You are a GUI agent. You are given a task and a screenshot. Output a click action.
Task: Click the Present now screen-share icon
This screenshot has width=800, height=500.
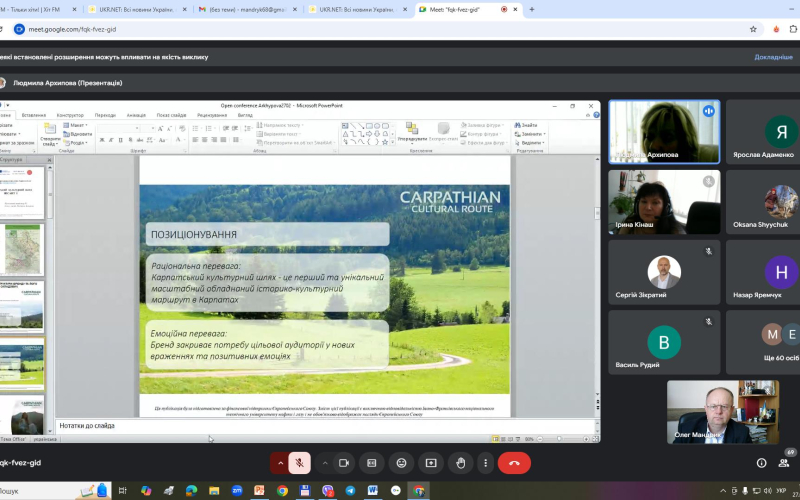click(431, 463)
